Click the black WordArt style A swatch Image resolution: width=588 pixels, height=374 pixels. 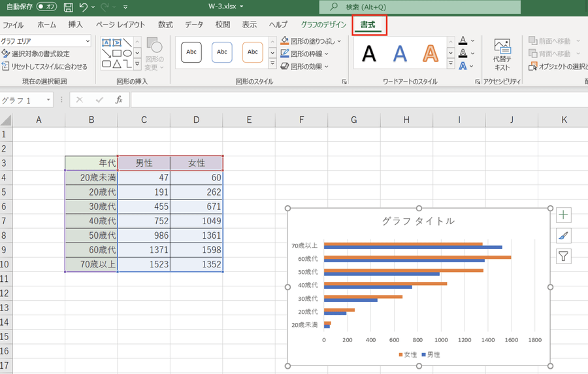pos(369,53)
